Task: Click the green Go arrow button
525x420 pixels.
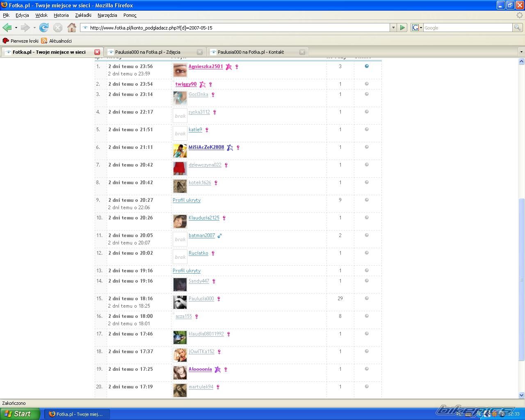Action: (x=402, y=27)
